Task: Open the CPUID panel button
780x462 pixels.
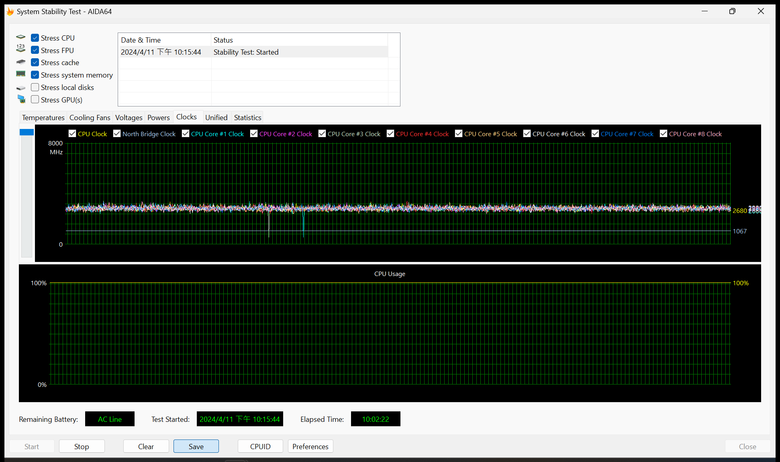Action: (x=260, y=447)
